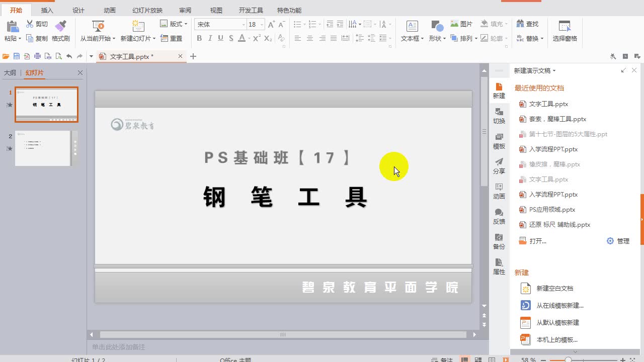Viewport: 644px width, 362px height.
Task: Open the Transition (切换) sidebar panel
Action: pyautogui.click(x=499, y=116)
